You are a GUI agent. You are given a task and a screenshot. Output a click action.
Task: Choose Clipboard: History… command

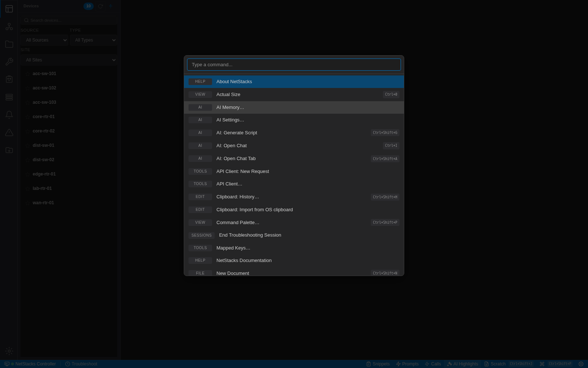(x=294, y=197)
